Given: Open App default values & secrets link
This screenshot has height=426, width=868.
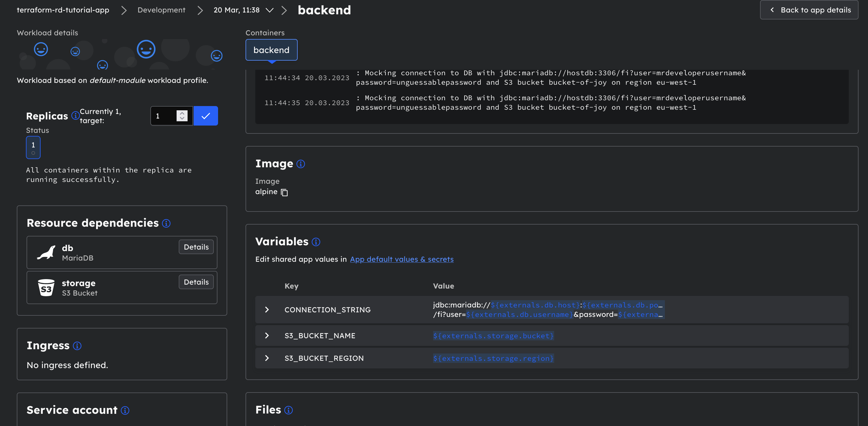Looking at the screenshot, I should coord(402,259).
